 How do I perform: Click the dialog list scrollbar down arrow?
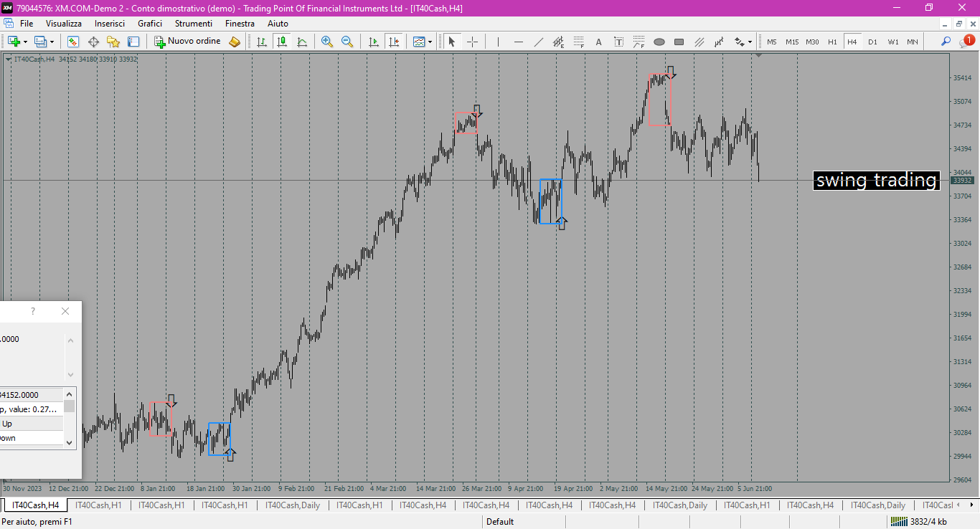coord(70,442)
